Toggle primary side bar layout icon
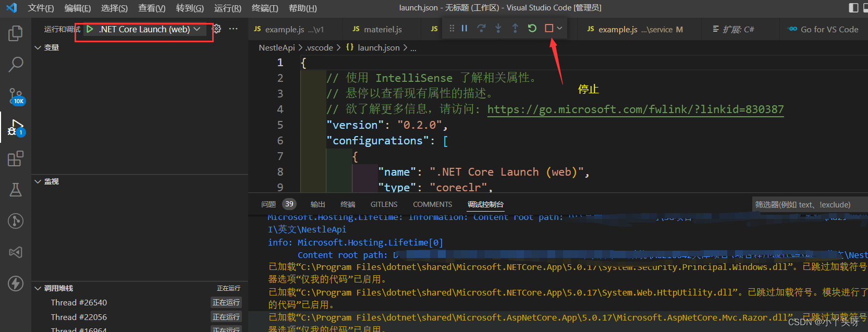This screenshot has height=332, width=868. coord(853,8)
